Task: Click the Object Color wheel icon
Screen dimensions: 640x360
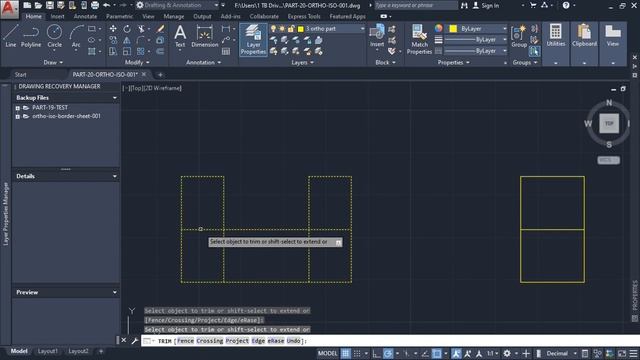Action: (x=438, y=28)
